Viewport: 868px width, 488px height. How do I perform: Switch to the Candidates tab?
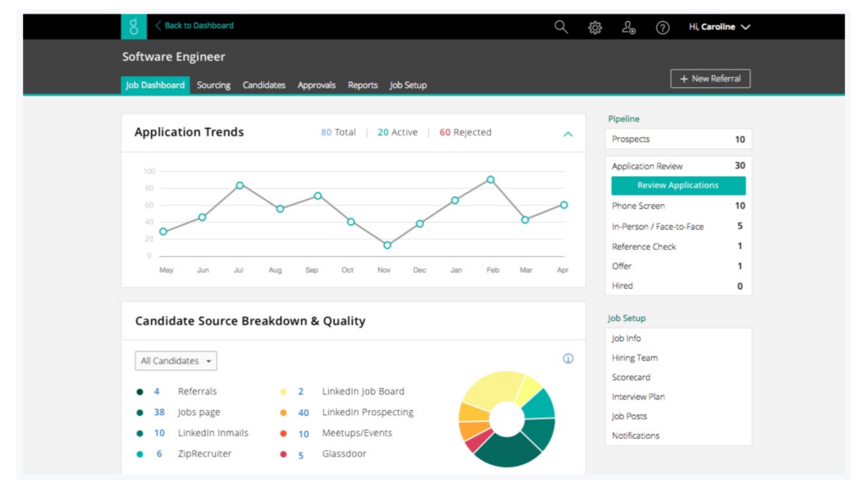[x=264, y=86]
